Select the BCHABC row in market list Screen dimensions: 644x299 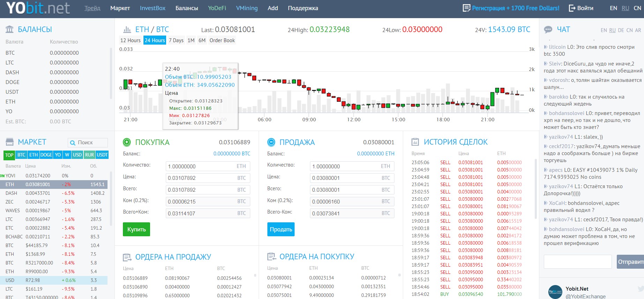[54, 237]
